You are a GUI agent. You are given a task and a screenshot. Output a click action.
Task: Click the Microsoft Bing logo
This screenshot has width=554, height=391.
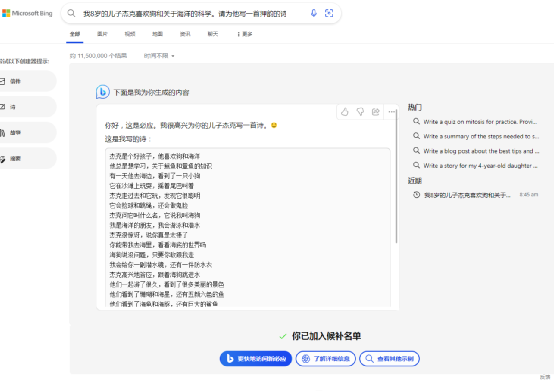click(x=27, y=13)
